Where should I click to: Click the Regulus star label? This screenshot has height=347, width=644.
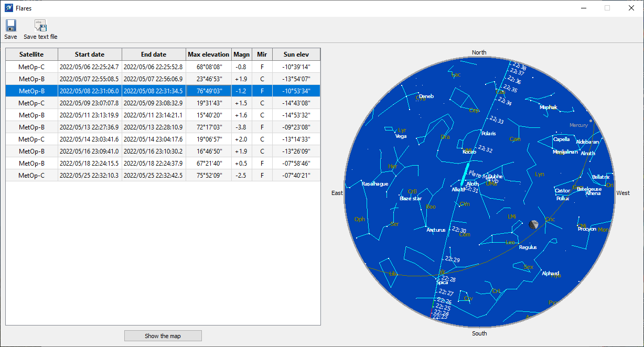pyautogui.click(x=528, y=247)
